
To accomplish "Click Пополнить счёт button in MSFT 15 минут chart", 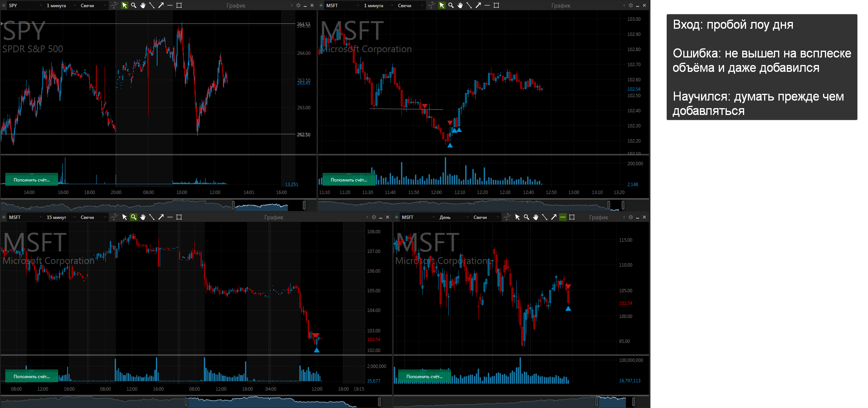I will click(32, 376).
